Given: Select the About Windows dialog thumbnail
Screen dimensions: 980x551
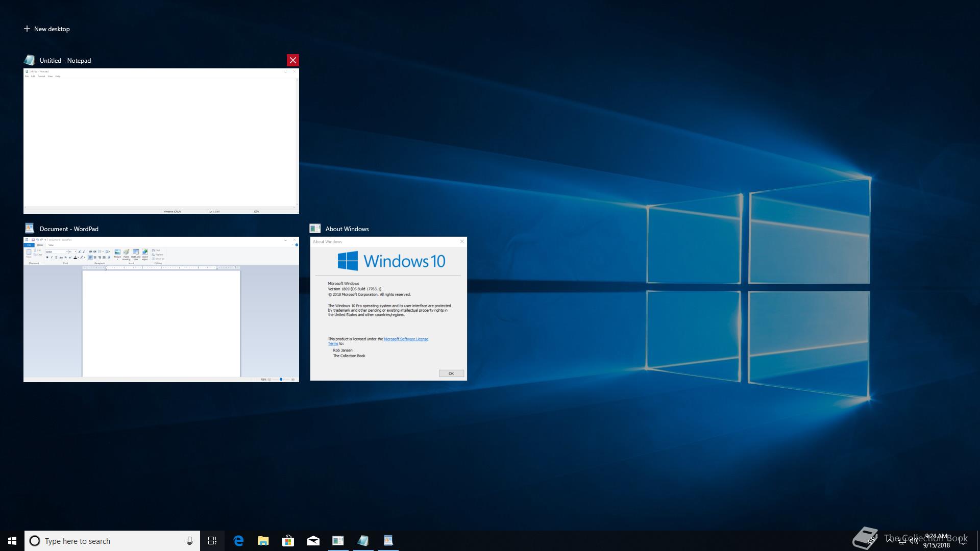Looking at the screenshot, I should [x=388, y=309].
